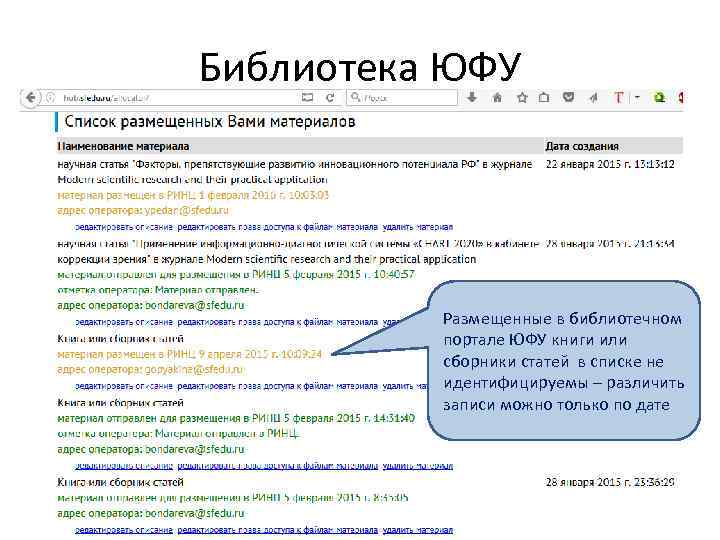This screenshot has height=540, width=720.
Task: Open the downloads arrow icon
Action: [x=472, y=97]
